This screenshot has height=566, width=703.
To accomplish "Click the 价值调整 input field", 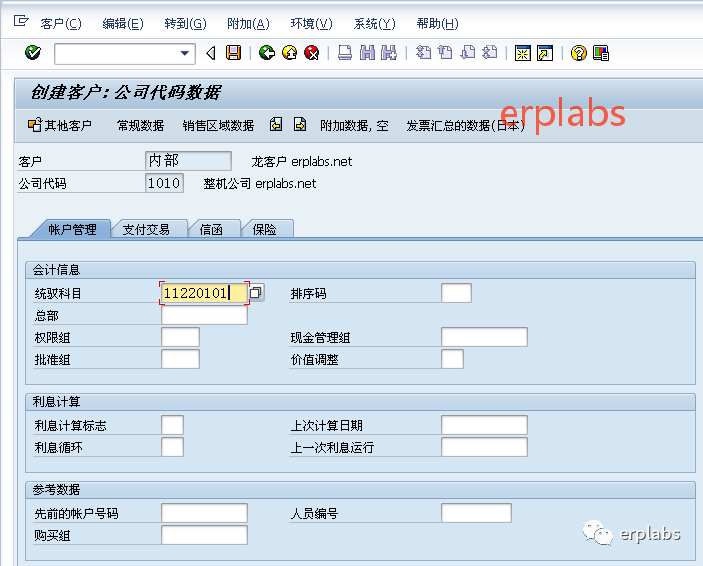I will pos(452,359).
